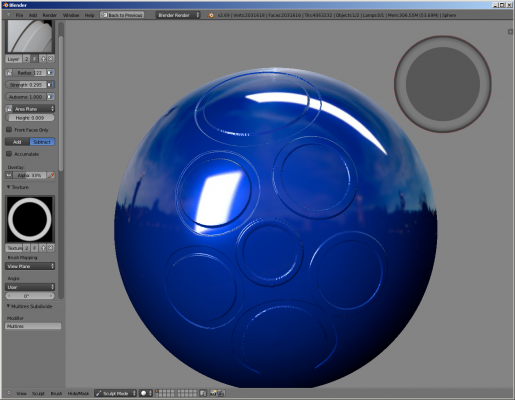
Task: Unlink the Layer brush with X icon
Action: 50,59
